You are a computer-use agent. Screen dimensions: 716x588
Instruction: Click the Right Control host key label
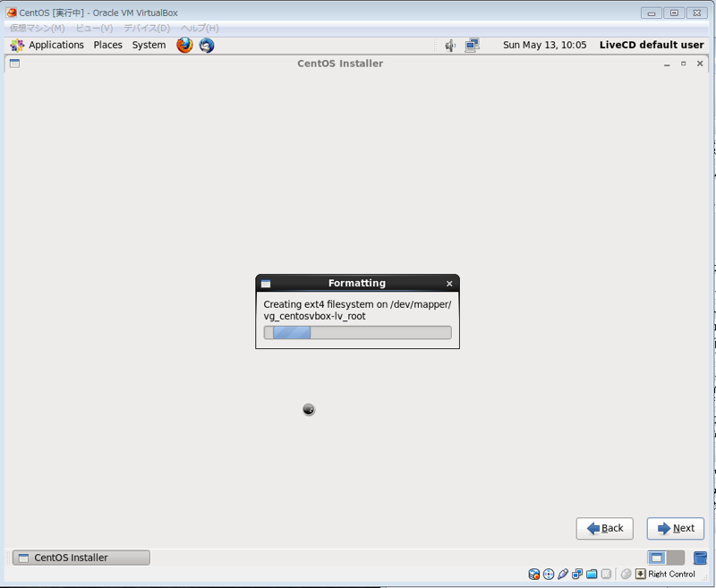click(x=672, y=575)
